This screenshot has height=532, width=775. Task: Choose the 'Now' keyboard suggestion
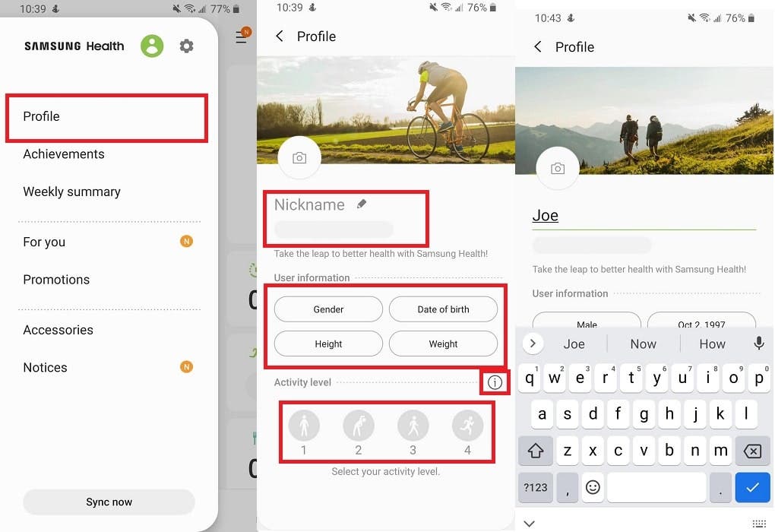tap(643, 344)
